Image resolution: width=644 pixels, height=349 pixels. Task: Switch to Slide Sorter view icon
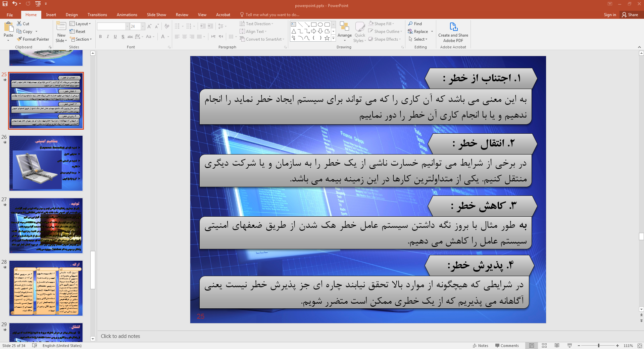tap(544, 346)
